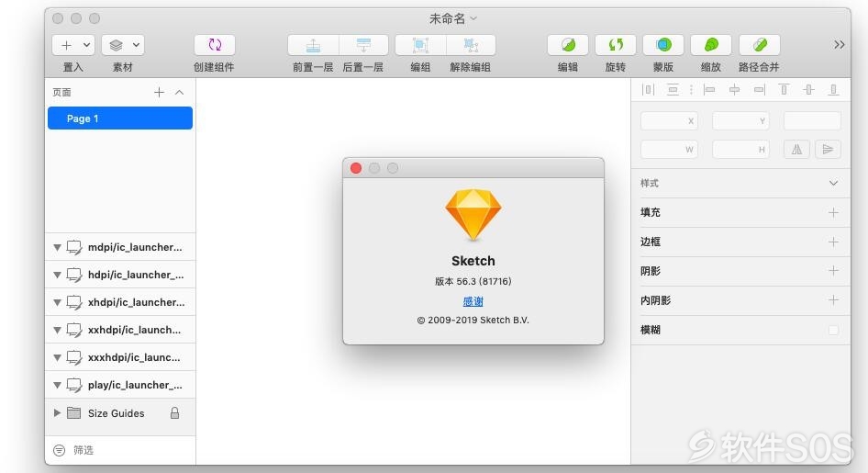The height and width of the screenshot is (473, 868).
Task: Click the Edit (编辑) tool icon
Action: (568, 45)
